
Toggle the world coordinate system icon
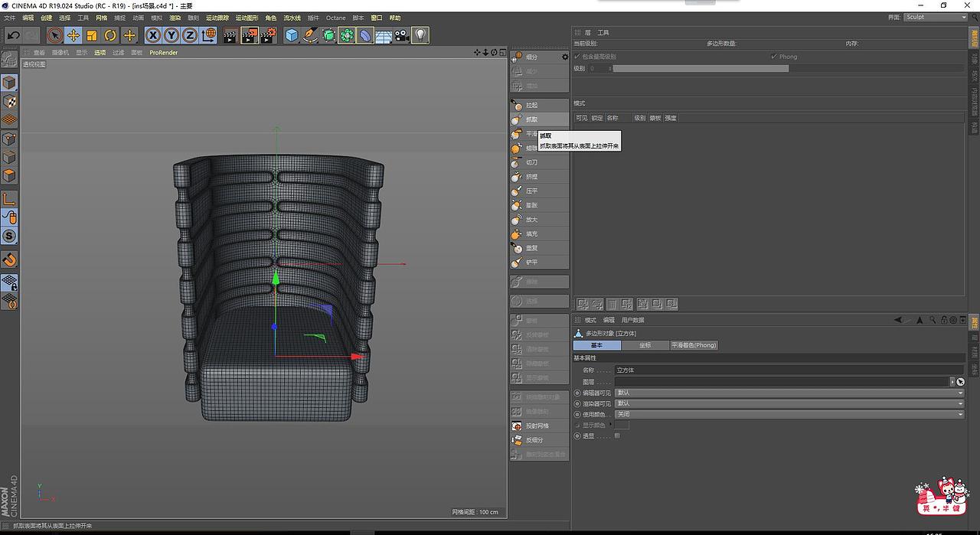point(209,35)
